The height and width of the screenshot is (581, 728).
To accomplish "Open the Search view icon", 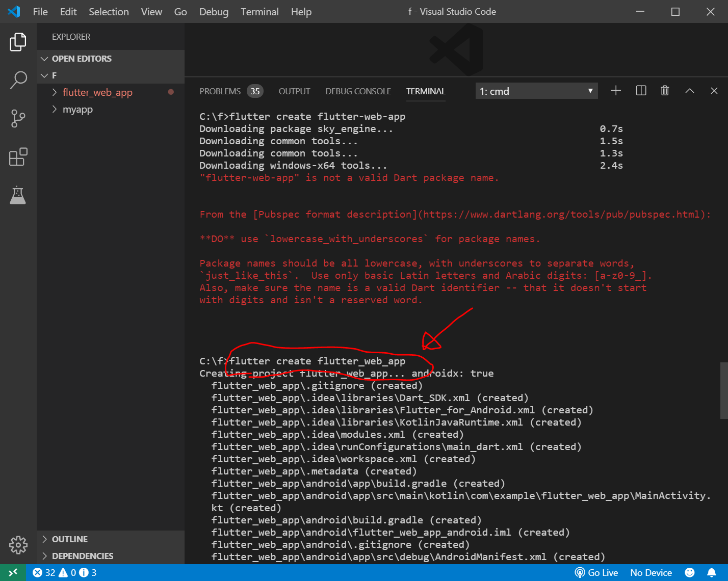I will click(x=18, y=80).
